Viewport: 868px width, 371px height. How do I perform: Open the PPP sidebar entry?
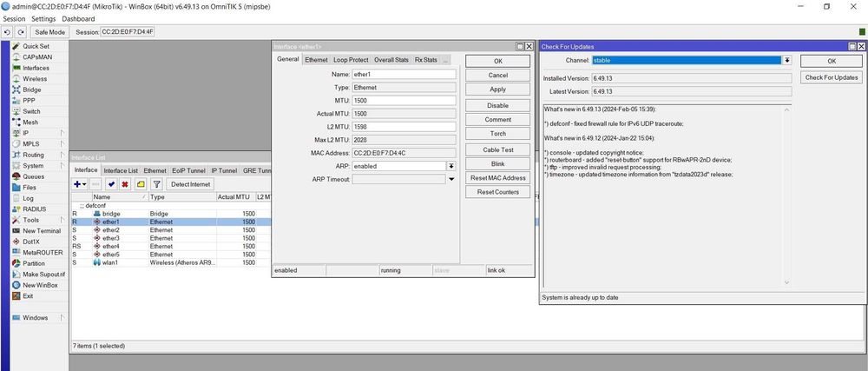(x=29, y=101)
